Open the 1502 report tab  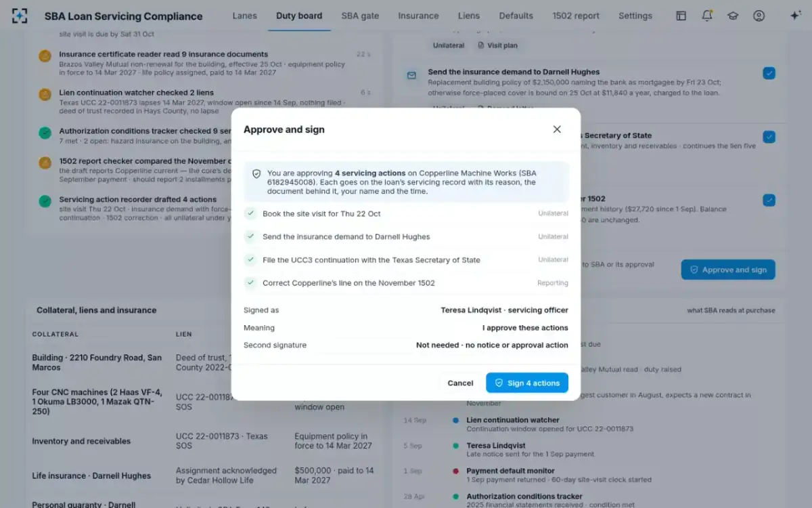click(576, 16)
